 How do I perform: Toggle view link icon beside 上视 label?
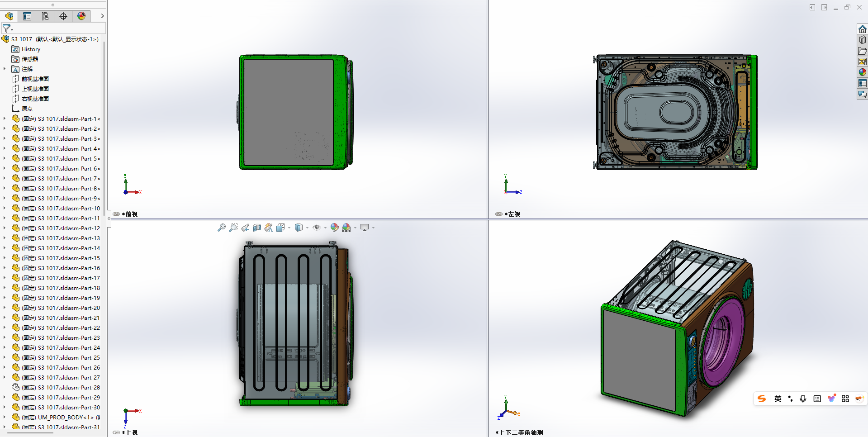click(116, 432)
